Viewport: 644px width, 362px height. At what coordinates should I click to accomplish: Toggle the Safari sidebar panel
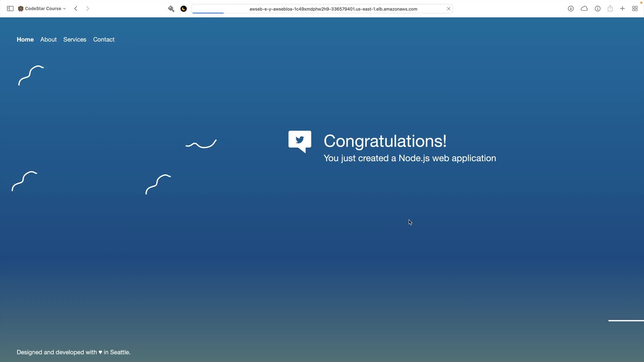10,9
